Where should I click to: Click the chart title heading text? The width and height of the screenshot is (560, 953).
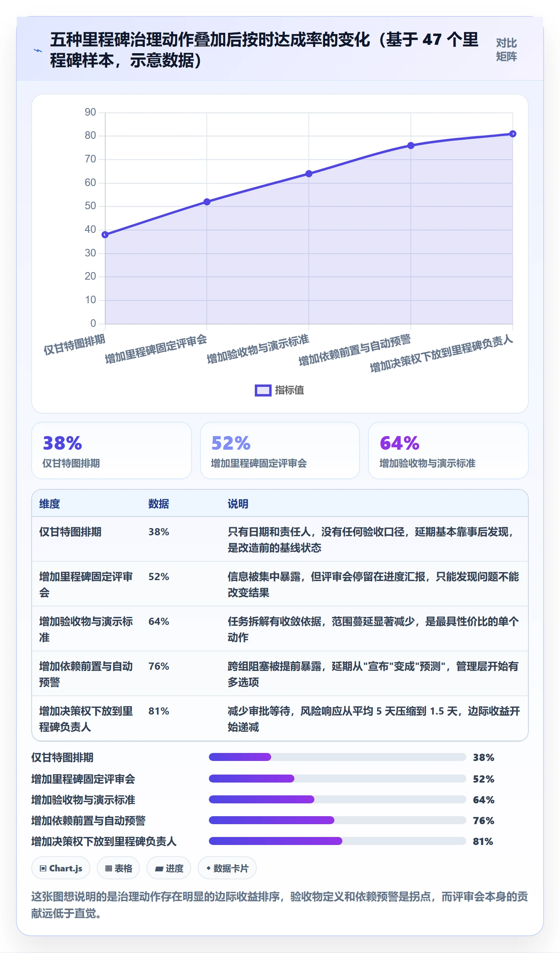coord(264,50)
